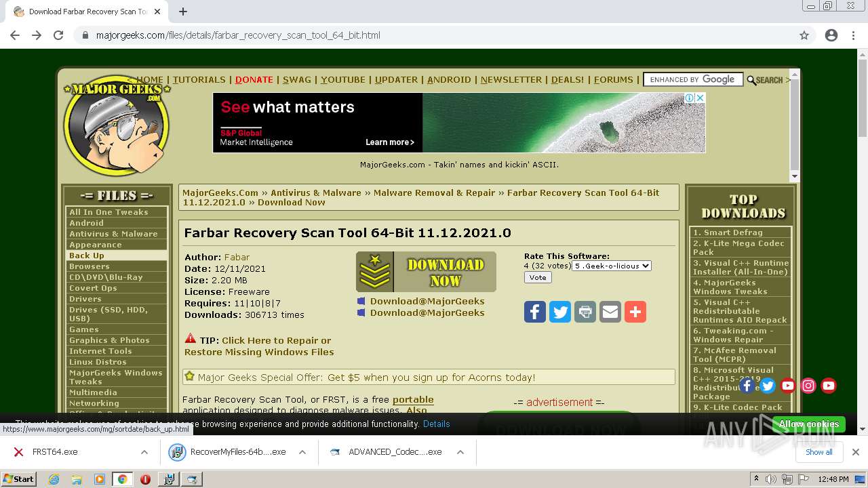Image resolution: width=868 pixels, height=488 pixels.
Task: Click the Download Now button
Action: [x=426, y=272]
